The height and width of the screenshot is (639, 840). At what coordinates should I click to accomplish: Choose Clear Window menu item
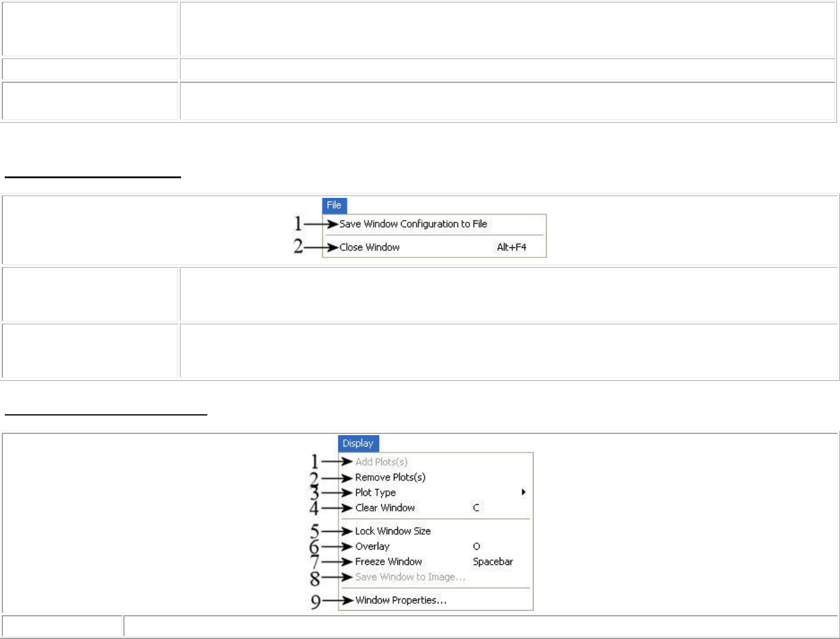pyautogui.click(x=385, y=508)
